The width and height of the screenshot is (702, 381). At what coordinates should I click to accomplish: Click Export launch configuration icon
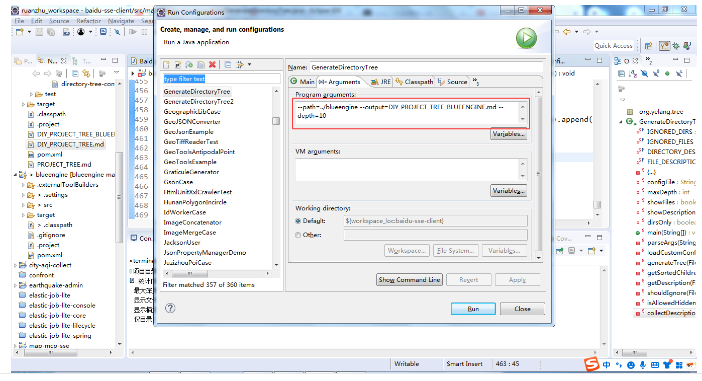(189, 65)
